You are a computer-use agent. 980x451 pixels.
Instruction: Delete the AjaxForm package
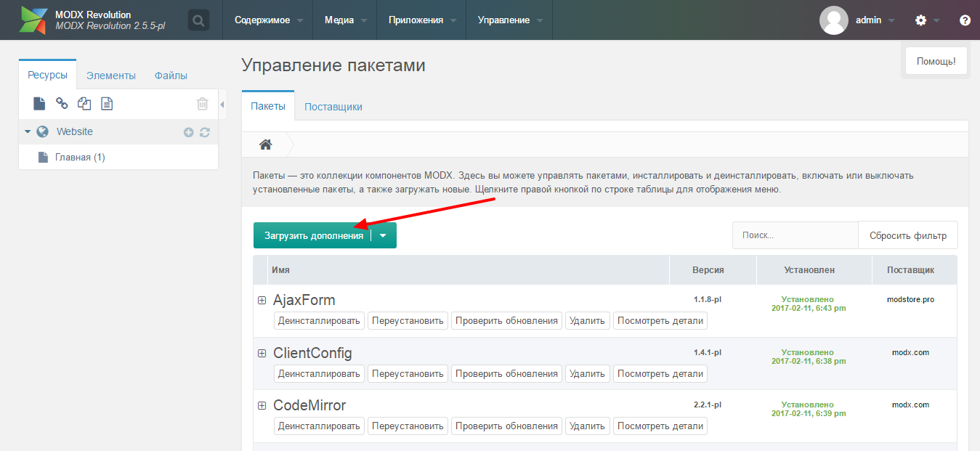587,321
